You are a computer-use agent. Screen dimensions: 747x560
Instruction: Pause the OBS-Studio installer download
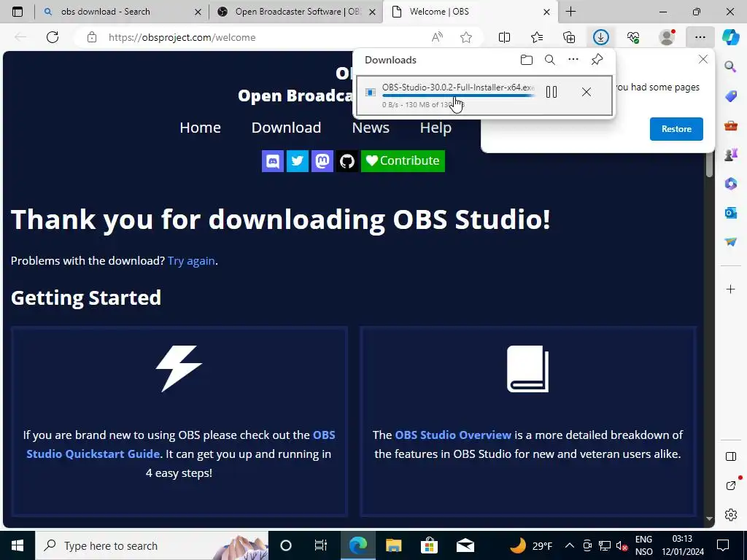pos(551,92)
